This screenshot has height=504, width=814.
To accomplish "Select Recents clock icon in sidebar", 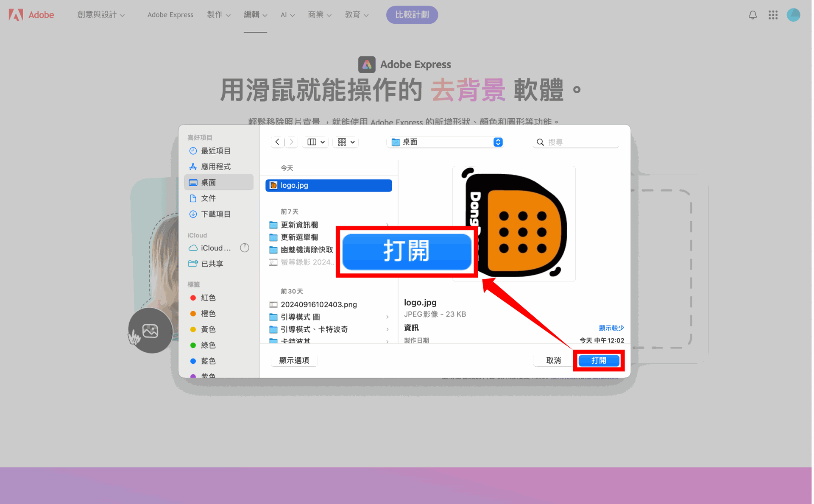I will (193, 151).
